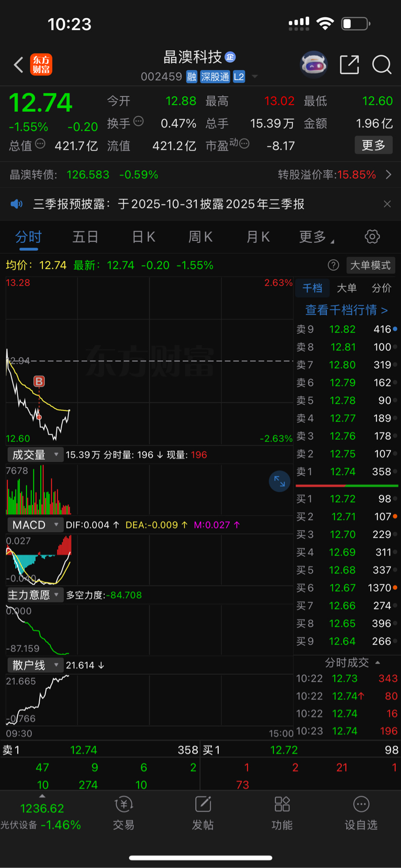Viewport: 401px width, 868px height.
Task: Tap the back arrow icon
Action: pyautogui.click(x=18, y=65)
